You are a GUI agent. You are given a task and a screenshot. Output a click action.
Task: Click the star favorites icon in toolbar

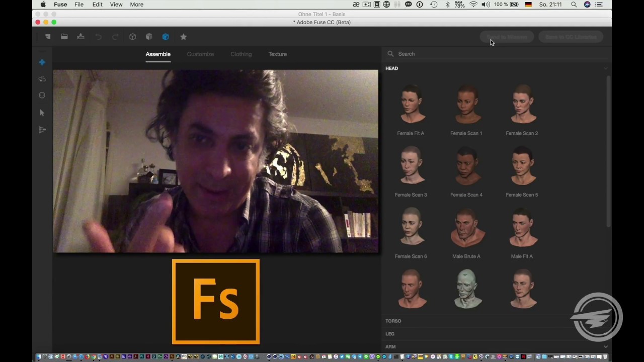pyautogui.click(x=183, y=37)
